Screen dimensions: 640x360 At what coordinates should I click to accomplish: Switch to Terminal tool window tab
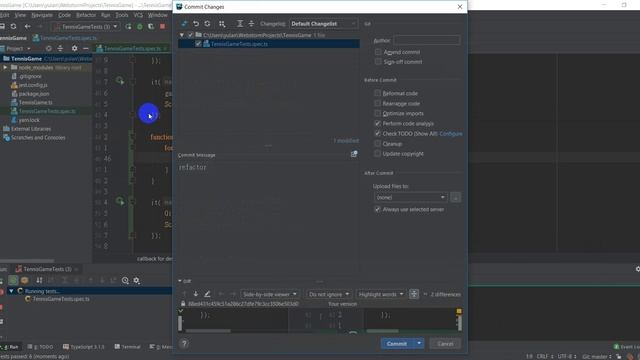click(x=128, y=347)
